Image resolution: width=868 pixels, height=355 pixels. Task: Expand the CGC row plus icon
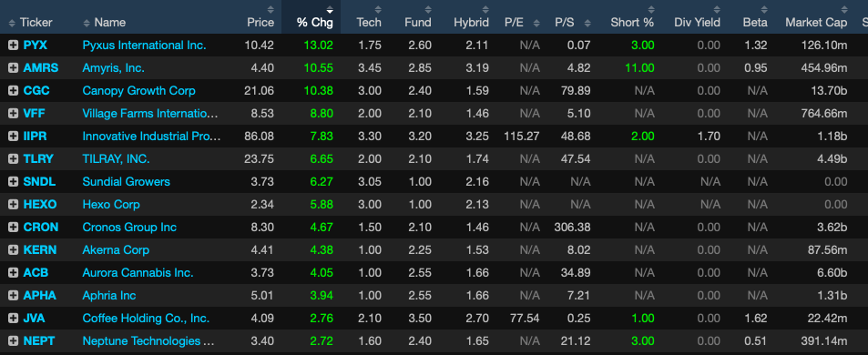pyautogui.click(x=13, y=91)
